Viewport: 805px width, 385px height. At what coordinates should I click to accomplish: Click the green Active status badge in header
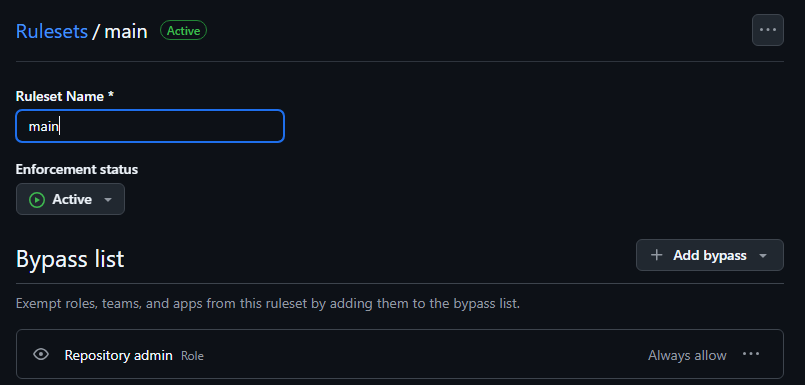(x=183, y=31)
